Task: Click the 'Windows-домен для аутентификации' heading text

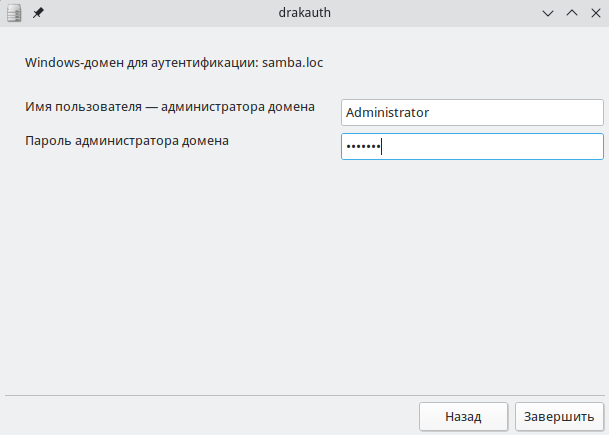Action: (140, 62)
